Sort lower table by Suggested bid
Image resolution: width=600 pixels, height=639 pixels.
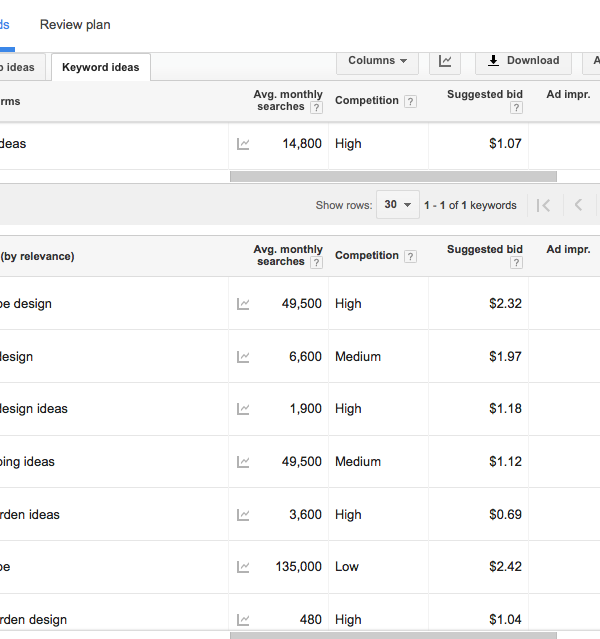click(x=485, y=249)
